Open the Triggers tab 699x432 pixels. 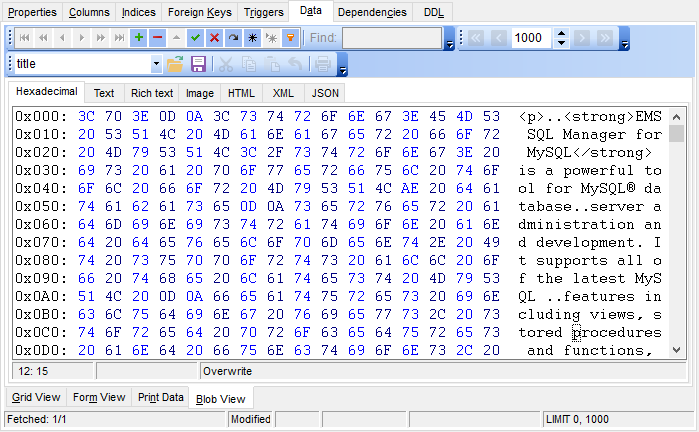(x=263, y=12)
